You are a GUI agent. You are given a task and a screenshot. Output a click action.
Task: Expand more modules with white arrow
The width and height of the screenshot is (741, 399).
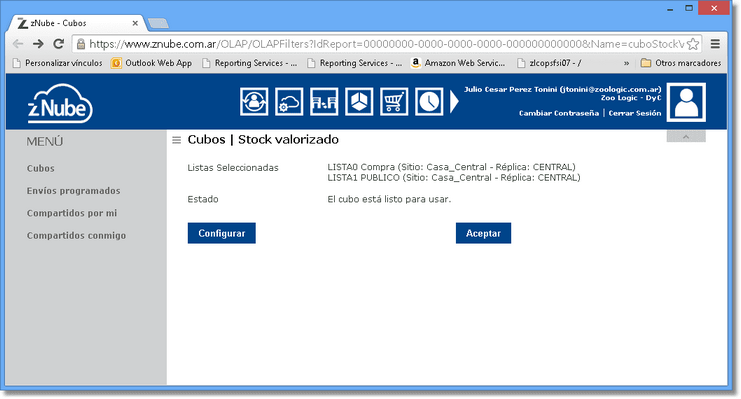454,102
